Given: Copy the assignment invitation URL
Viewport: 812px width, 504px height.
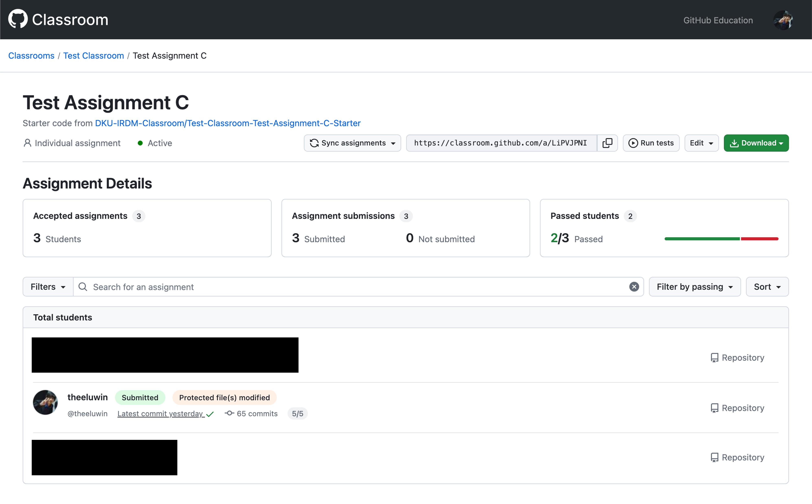Looking at the screenshot, I should (x=607, y=143).
